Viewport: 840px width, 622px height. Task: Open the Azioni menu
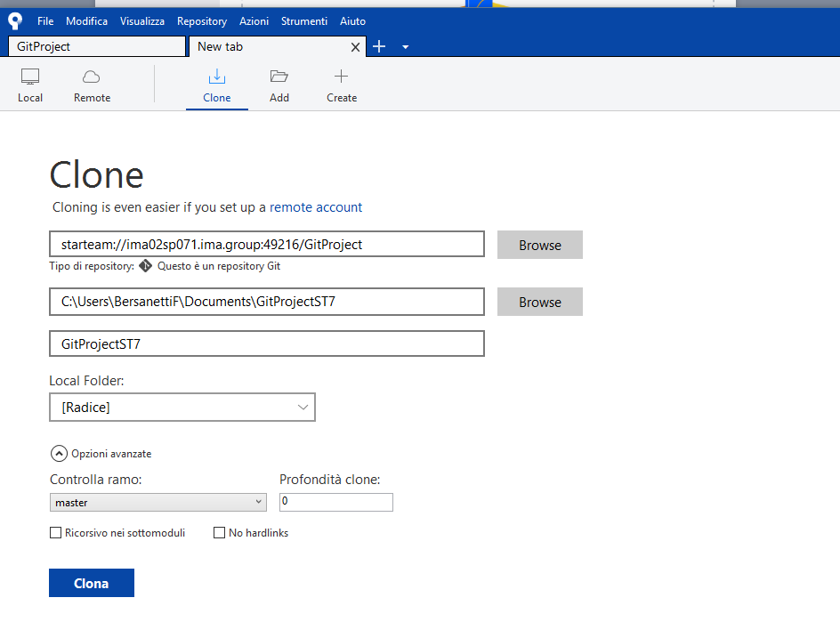(x=254, y=21)
